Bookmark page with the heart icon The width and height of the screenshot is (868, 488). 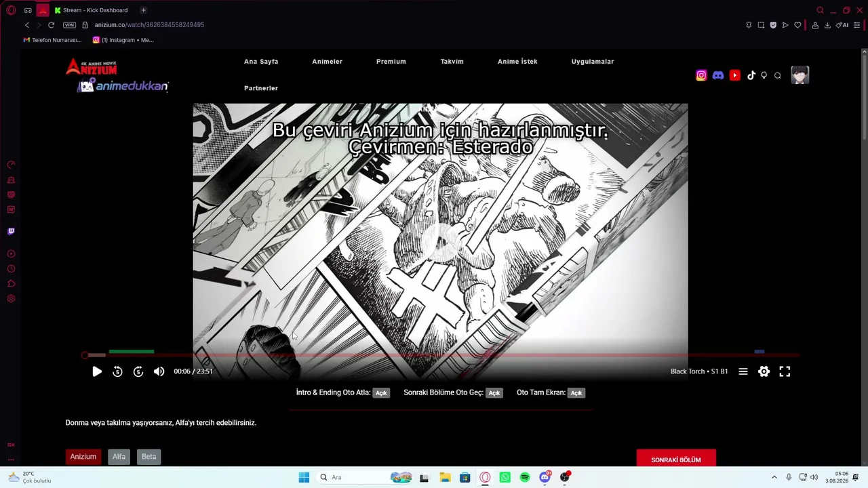797,25
